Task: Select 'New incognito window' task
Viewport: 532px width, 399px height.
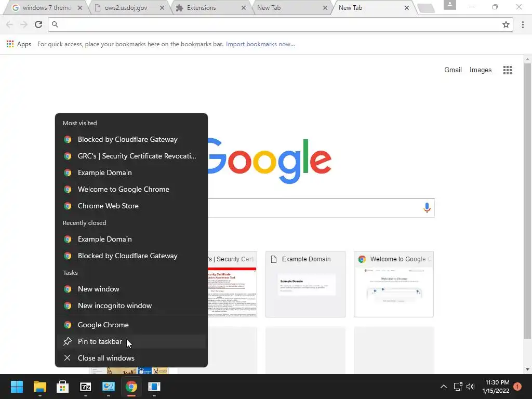Action: 131,305
